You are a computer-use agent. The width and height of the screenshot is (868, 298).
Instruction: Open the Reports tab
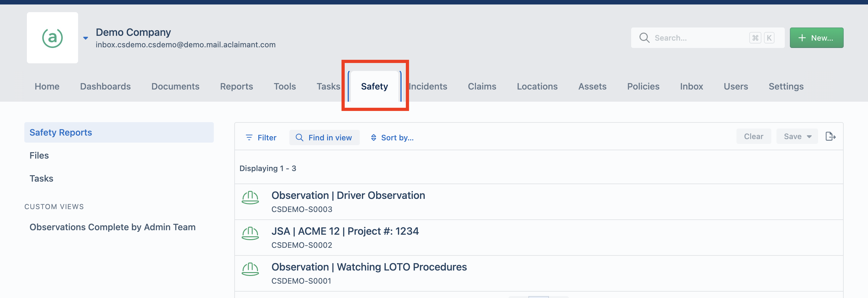236,87
